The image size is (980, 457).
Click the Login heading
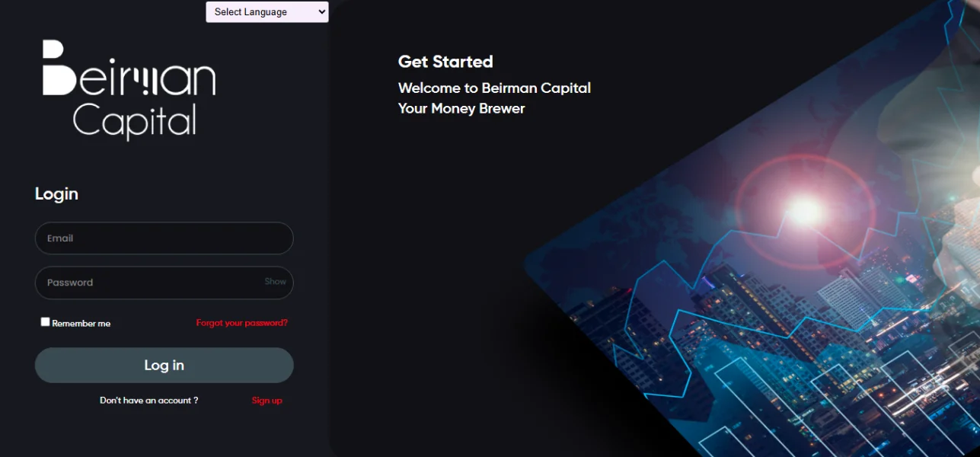(x=56, y=194)
